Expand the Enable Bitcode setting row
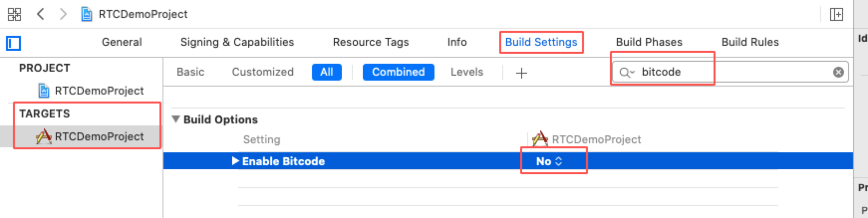This screenshot has width=868, height=218. coord(235,161)
